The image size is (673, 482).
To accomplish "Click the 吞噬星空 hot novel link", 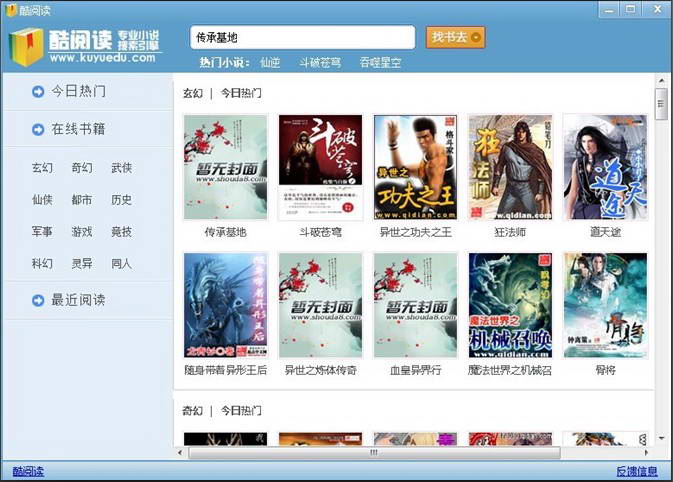I will [380, 62].
